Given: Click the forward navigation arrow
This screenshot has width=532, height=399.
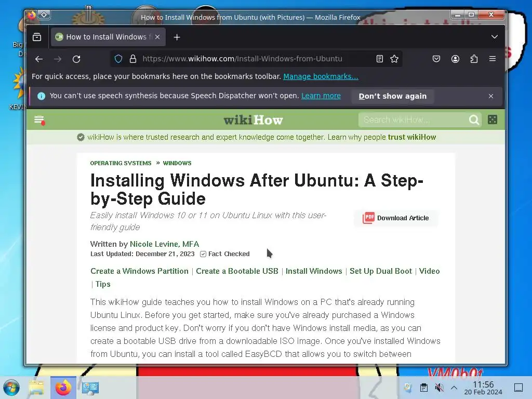Looking at the screenshot, I should click(x=58, y=59).
